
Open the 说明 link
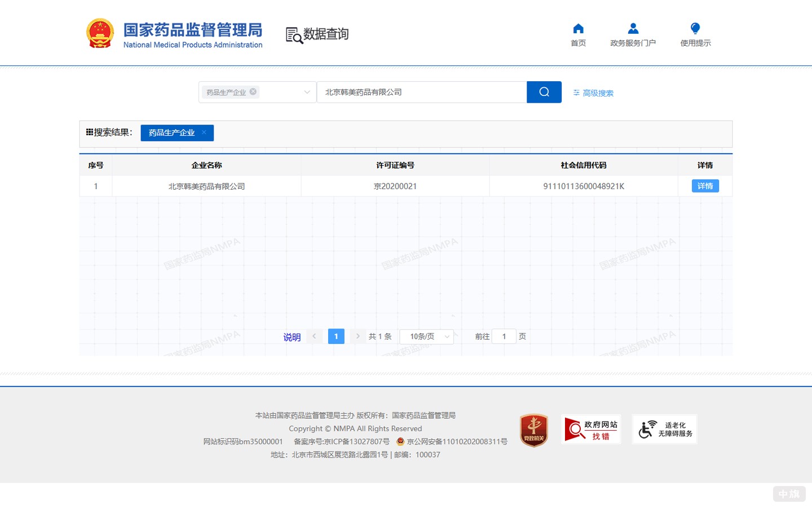[x=292, y=337]
